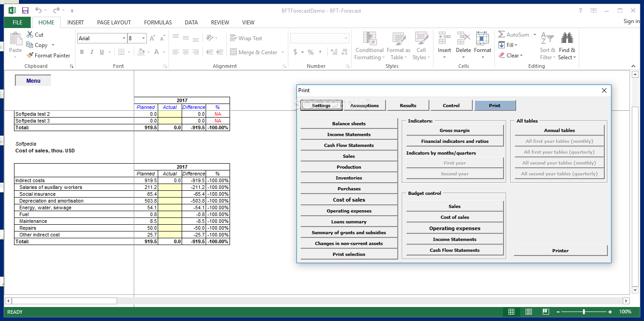Click the Printer button
The width and height of the screenshot is (644, 321).
pyautogui.click(x=560, y=250)
